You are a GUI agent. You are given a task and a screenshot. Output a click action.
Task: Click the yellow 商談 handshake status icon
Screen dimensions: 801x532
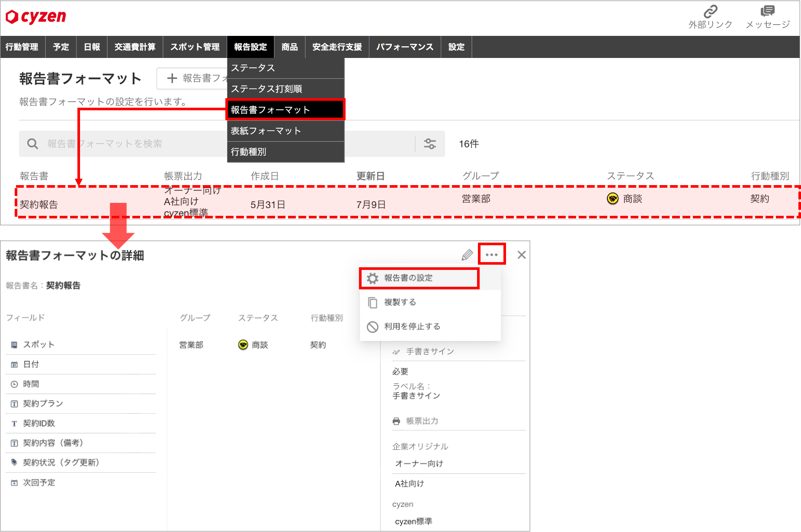(612, 199)
